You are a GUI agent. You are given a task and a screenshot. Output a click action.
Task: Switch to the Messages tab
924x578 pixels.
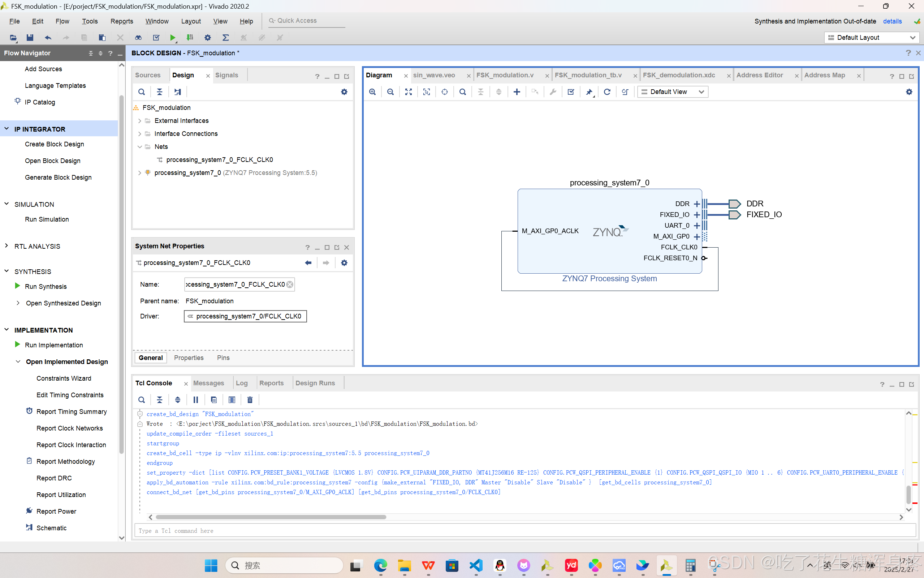tap(208, 383)
